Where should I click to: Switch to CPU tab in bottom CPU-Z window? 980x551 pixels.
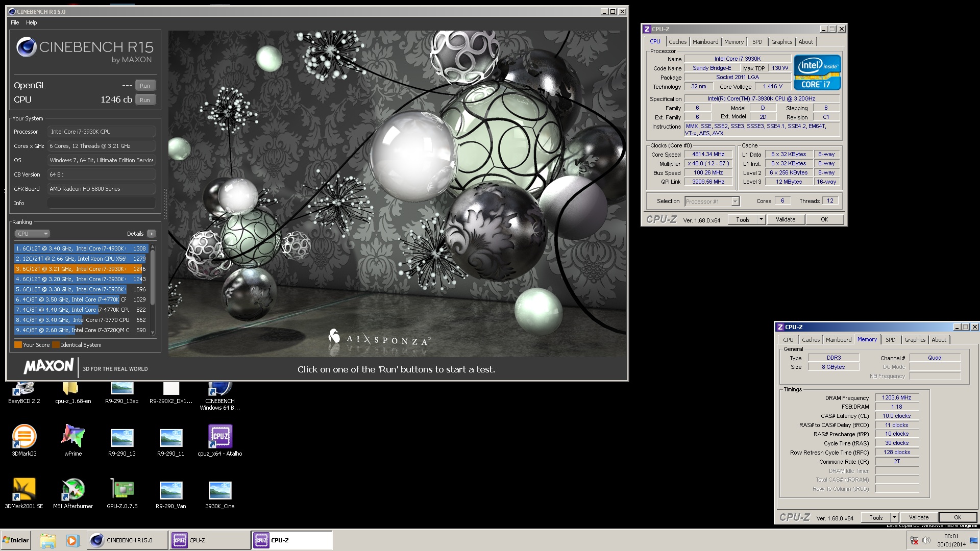coord(788,340)
